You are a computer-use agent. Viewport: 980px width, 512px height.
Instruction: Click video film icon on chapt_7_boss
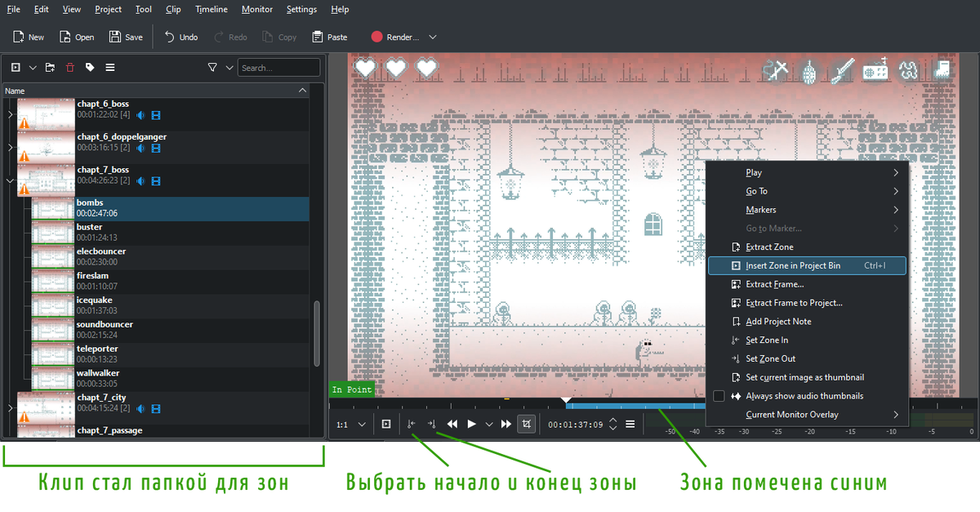click(156, 180)
